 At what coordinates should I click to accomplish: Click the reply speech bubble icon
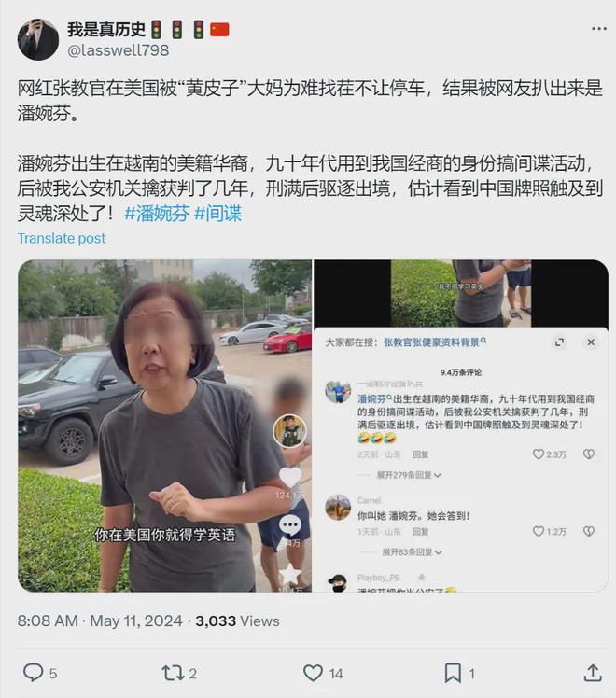(x=34, y=673)
